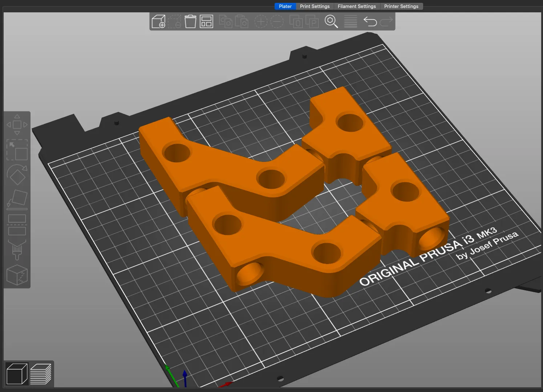Select the Scale gizmo tool

[17, 150]
